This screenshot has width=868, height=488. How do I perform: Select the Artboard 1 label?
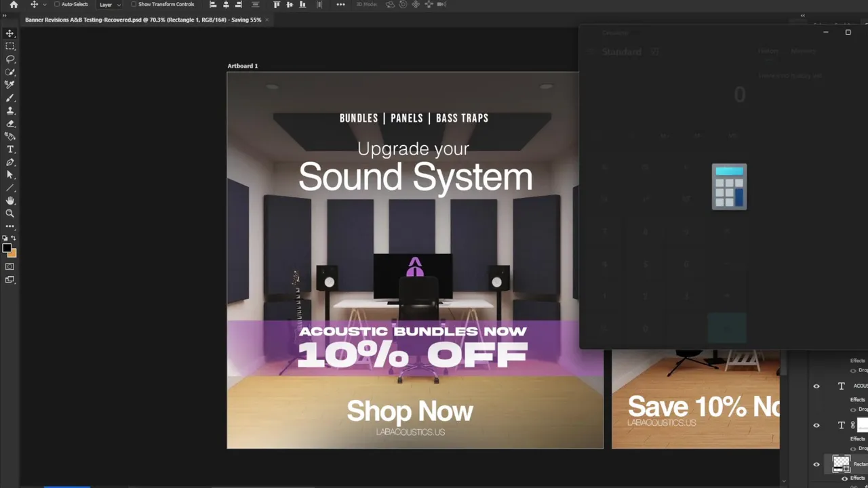[x=243, y=66]
